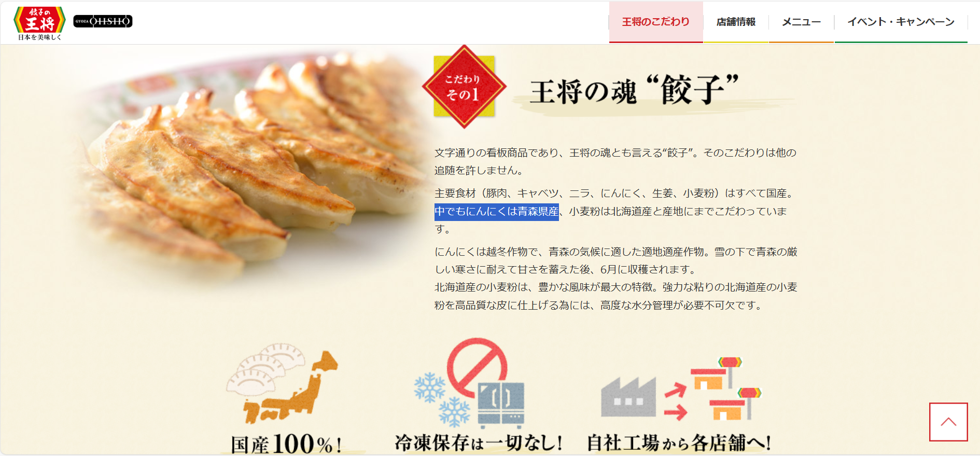Click the no-freezing snowflake prohibition icon

[470, 383]
